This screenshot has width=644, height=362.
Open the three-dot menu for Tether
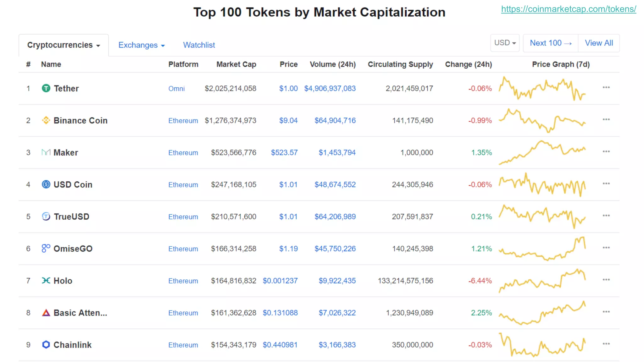tap(606, 87)
